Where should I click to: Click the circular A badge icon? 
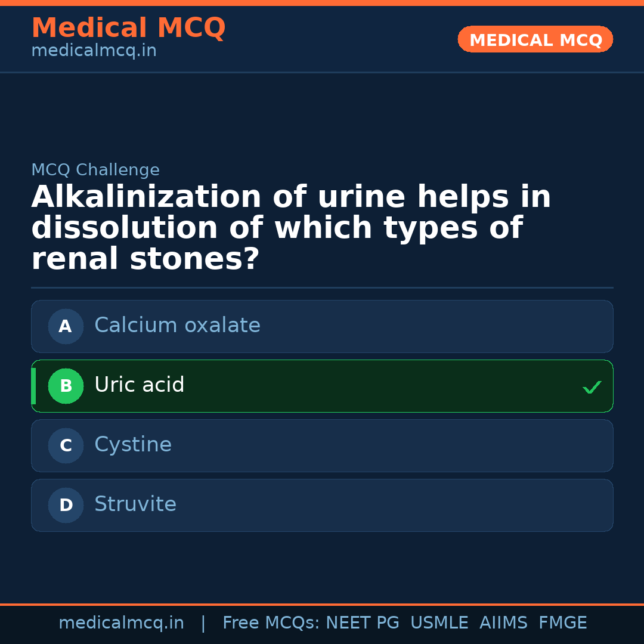click(x=66, y=326)
